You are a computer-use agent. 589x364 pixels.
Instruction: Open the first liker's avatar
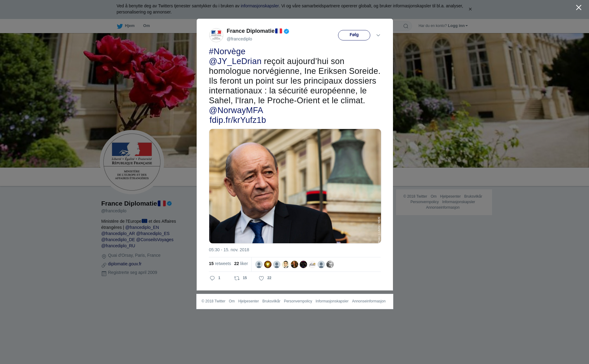pyautogui.click(x=259, y=264)
